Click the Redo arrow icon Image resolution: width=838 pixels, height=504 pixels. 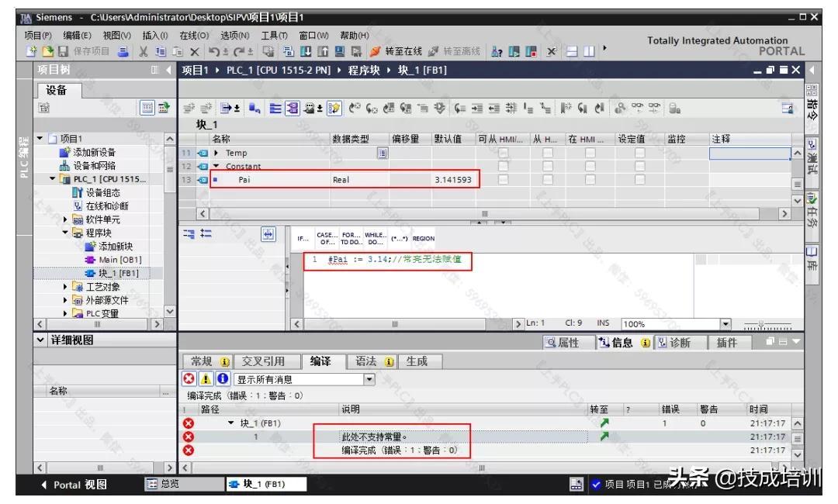(x=239, y=51)
